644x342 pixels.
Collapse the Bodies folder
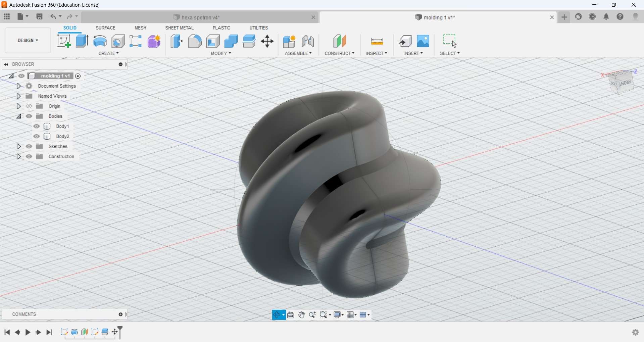[19, 116]
